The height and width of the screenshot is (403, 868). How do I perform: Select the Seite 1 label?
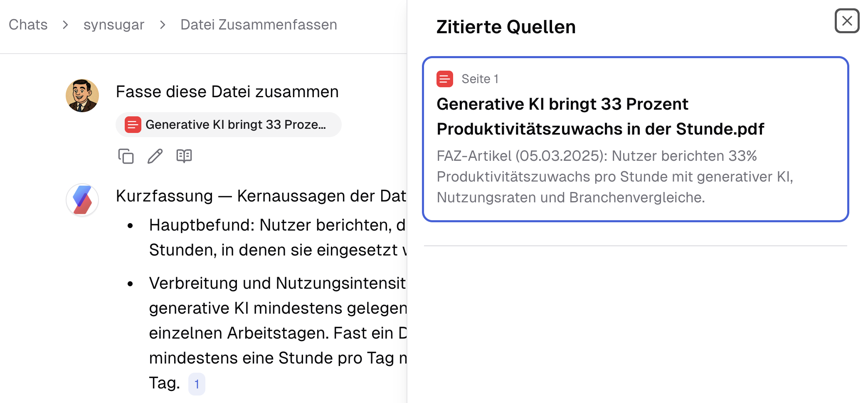click(x=480, y=79)
